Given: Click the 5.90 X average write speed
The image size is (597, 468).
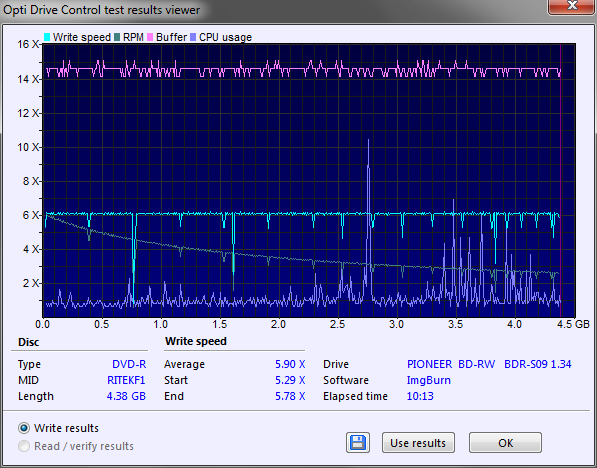Looking at the screenshot, I should (290, 364).
